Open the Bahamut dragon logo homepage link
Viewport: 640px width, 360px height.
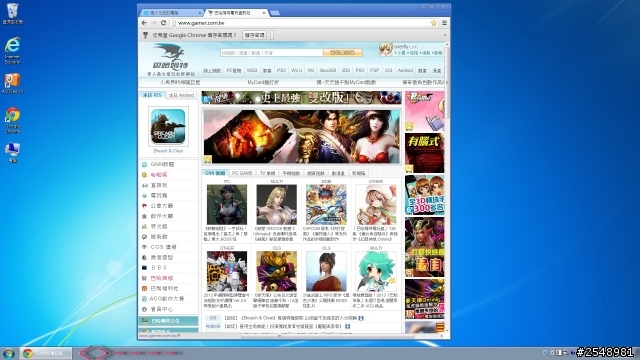click(x=171, y=60)
